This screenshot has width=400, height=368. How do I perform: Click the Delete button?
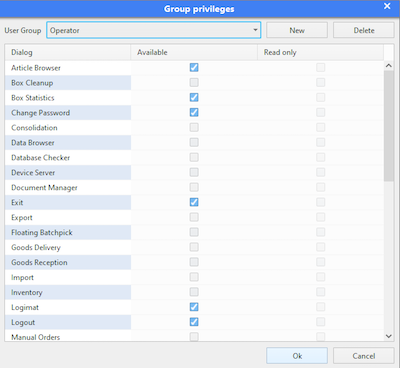364,30
